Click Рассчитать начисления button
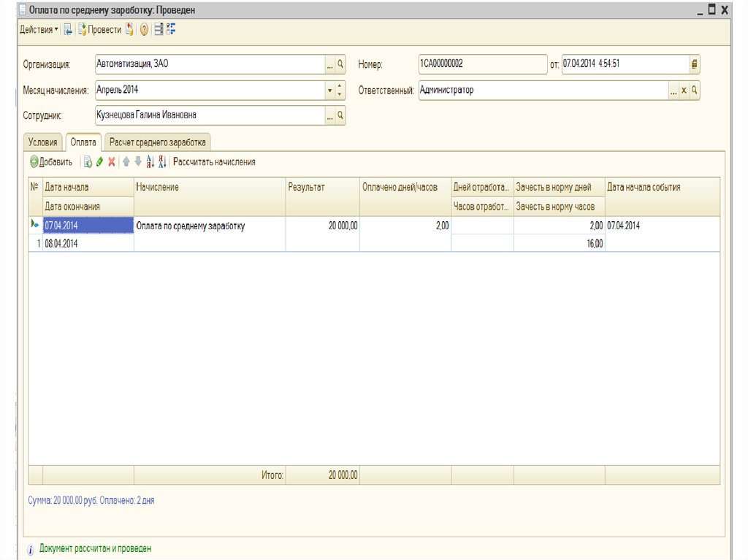The height and width of the screenshot is (560, 748). 214,162
